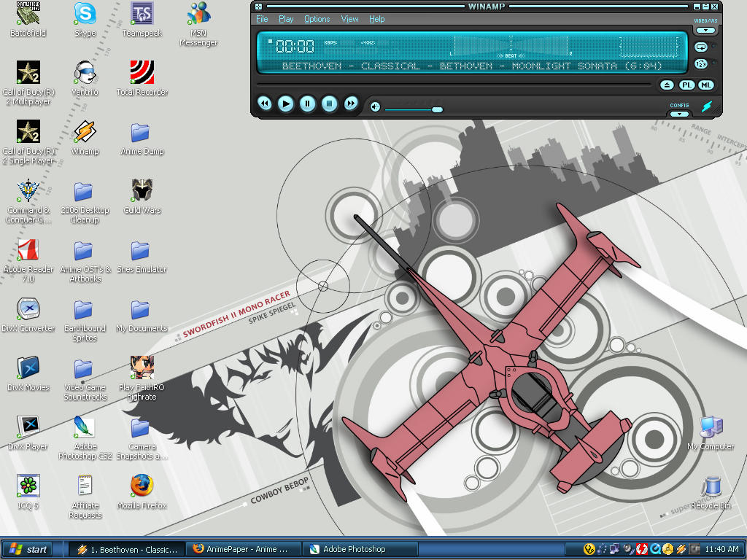
Task: Expand the Video/Vis drawer in Winamp
Action: pos(705,30)
